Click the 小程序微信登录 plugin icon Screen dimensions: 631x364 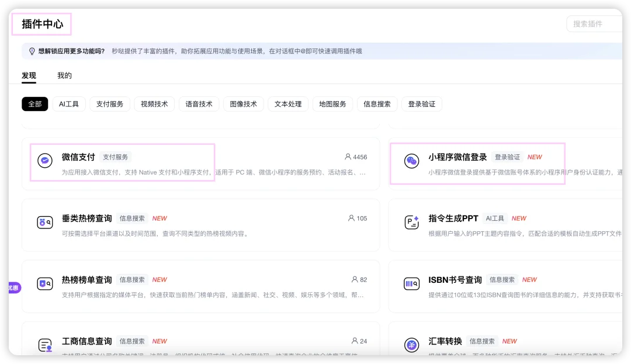[412, 162]
